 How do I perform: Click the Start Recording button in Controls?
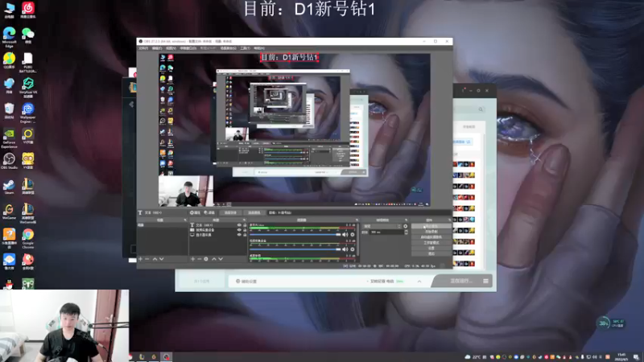point(431,232)
